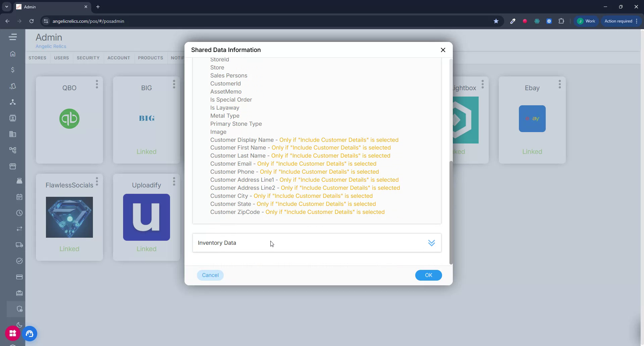Click the eBay logo image
644x346 pixels.
click(x=532, y=119)
